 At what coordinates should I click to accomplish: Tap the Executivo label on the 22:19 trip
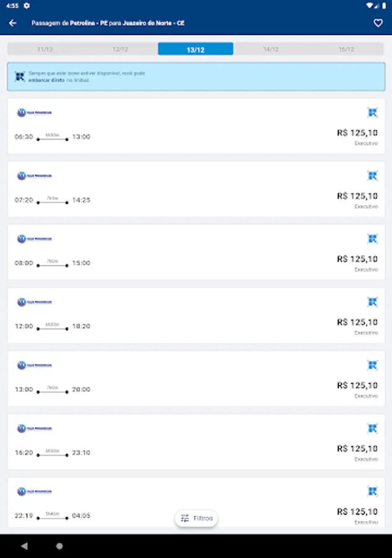coord(365,523)
